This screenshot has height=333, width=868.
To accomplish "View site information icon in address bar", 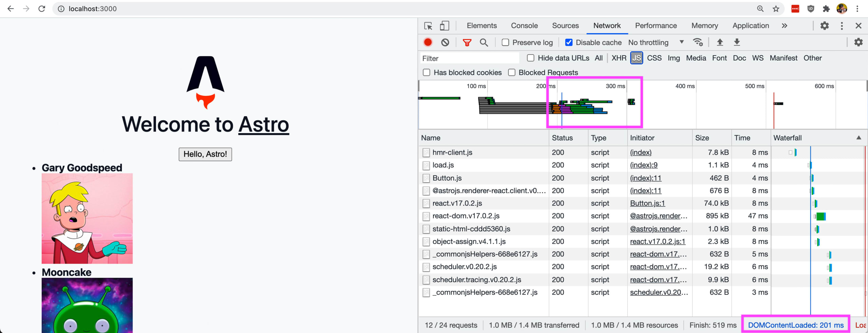I will [x=61, y=9].
